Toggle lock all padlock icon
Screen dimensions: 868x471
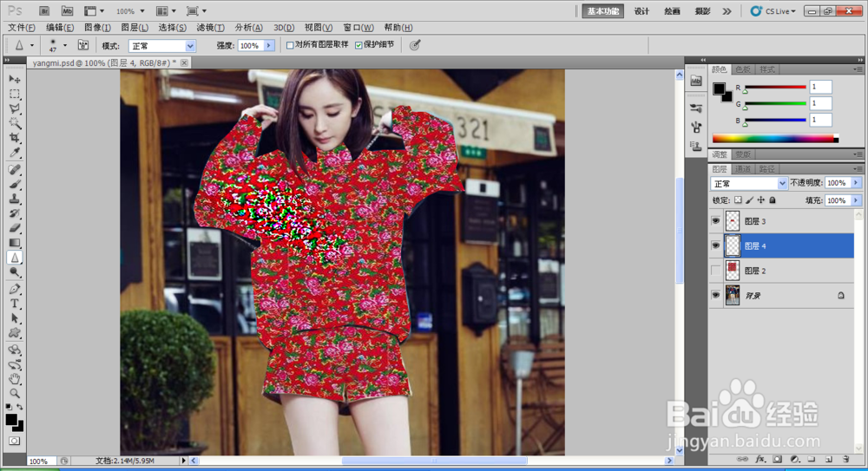coord(773,200)
